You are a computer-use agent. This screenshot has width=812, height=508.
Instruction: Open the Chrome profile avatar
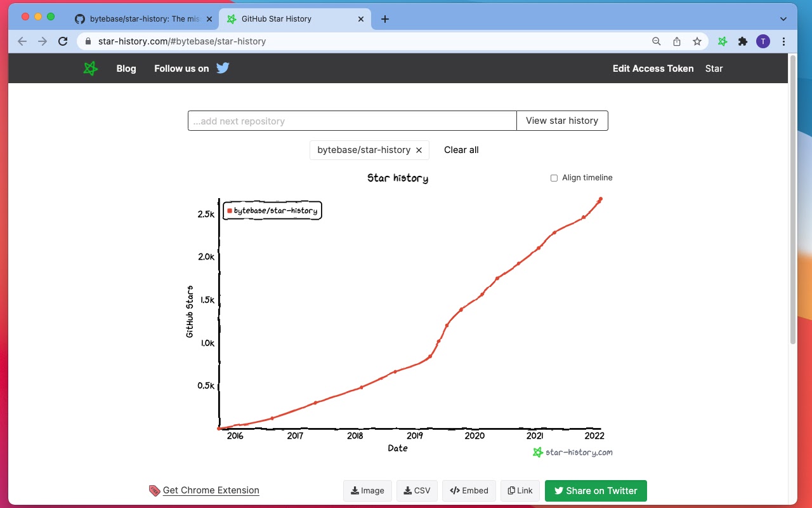[763, 41]
